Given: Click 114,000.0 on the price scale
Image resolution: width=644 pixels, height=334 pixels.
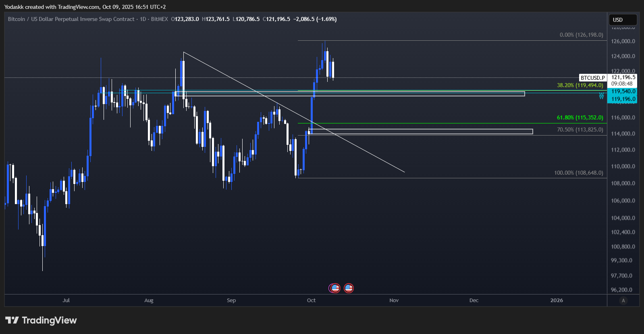Looking at the screenshot, I should pyautogui.click(x=623, y=134).
